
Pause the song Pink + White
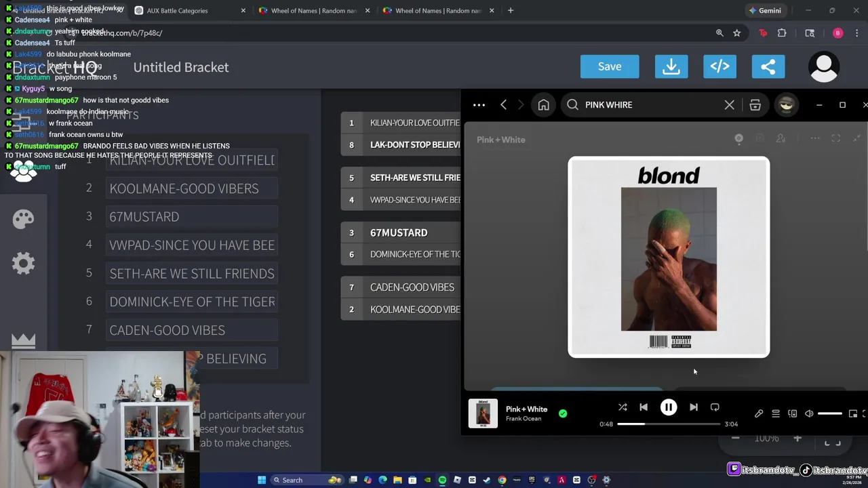pos(669,407)
